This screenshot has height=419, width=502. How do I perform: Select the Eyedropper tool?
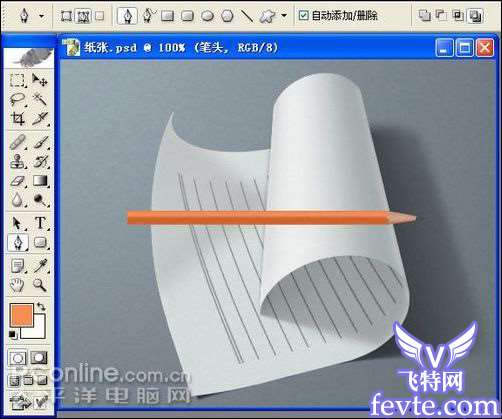point(40,266)
